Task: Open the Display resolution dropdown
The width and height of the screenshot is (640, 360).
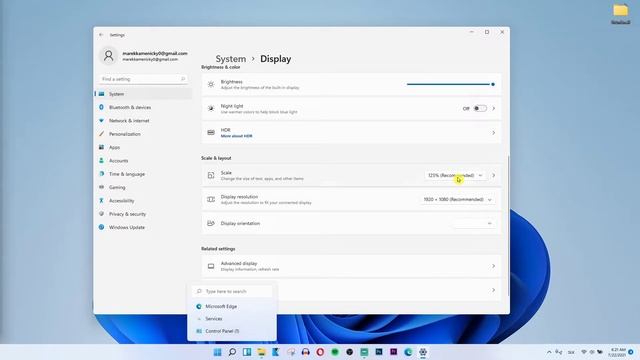Action: pyautogui.click(x=458, y=200)
